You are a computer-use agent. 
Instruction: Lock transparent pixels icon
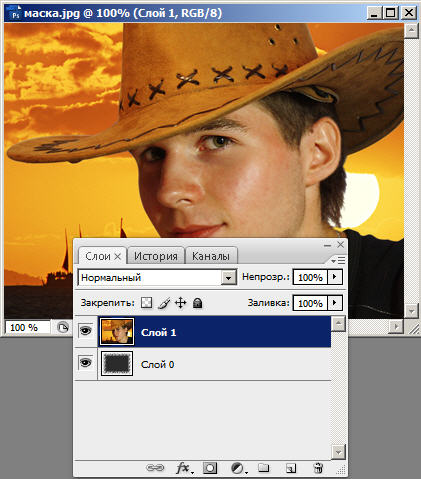[147, 303]
